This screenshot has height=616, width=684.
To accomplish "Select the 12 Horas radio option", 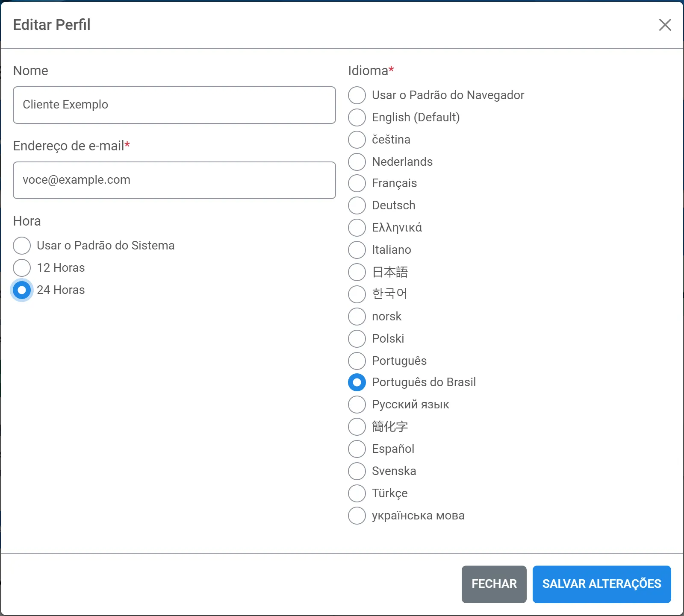I will tap(22, 268).
